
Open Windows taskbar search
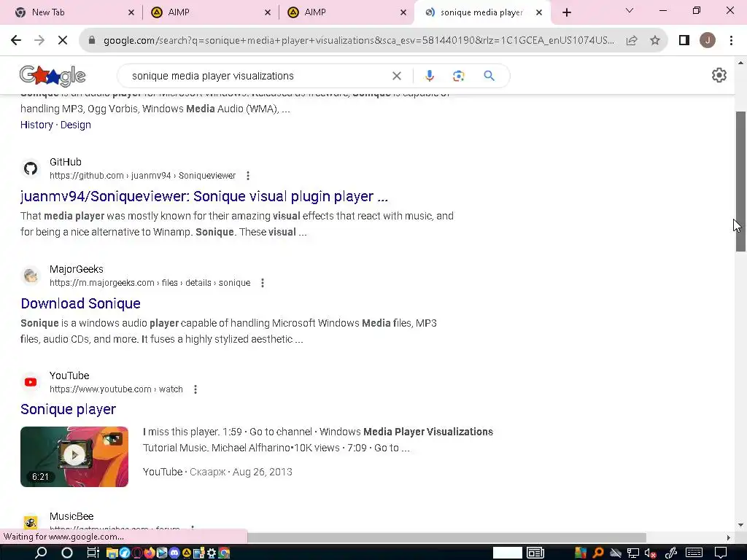point(41,553)
